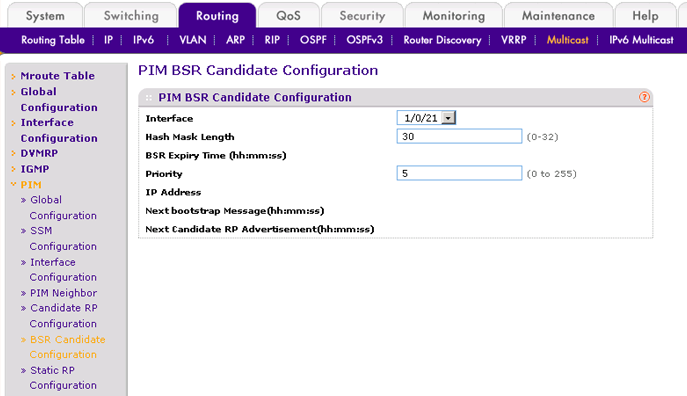Image resolution: width=687 pixels, height=396 pixels.
Task: Open Mroute Table in sidebar
Action: (x=57, y=76)
